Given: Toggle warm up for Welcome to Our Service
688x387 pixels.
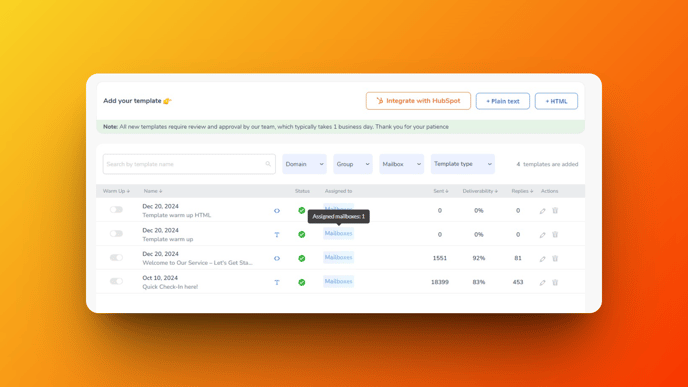Looking at the screenshot, I should tap(116, 258).
